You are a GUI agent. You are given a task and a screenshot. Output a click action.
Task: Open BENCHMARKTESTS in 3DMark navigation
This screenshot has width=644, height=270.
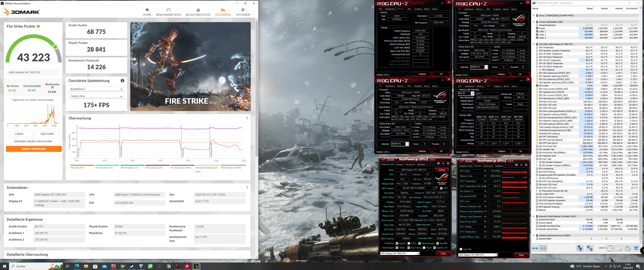pos(168,12)
